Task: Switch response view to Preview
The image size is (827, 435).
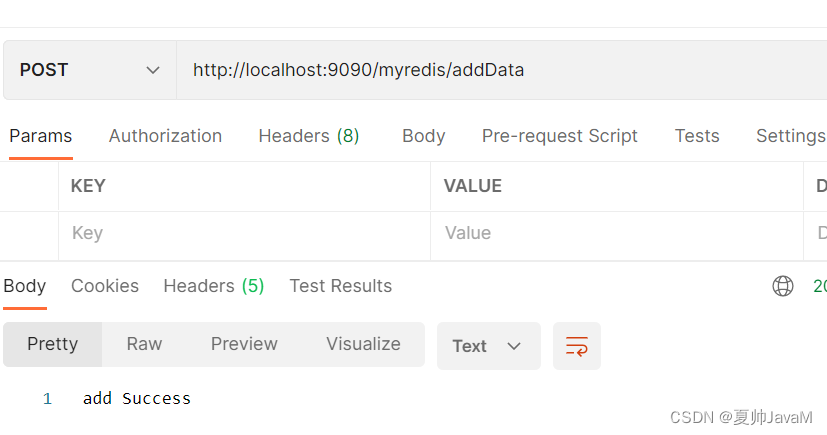Action: [x=244, y=344]
